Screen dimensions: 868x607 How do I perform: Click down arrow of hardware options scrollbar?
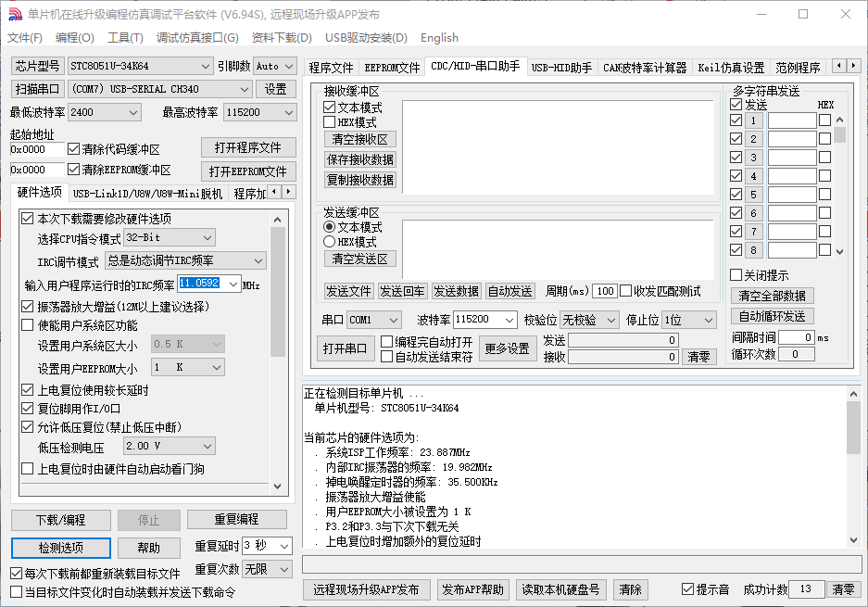(277, 487)
